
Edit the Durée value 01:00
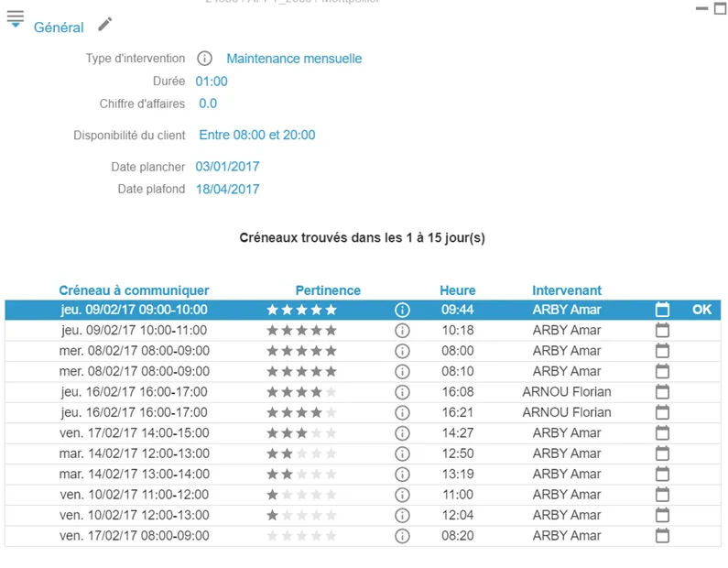tap(212, 82)
